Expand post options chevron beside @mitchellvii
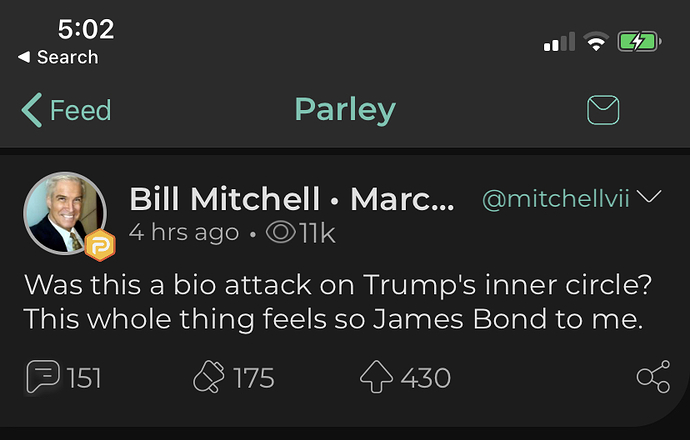Viewport: 690px width, 440px height. pyautogui.click(x=650, y=197)
